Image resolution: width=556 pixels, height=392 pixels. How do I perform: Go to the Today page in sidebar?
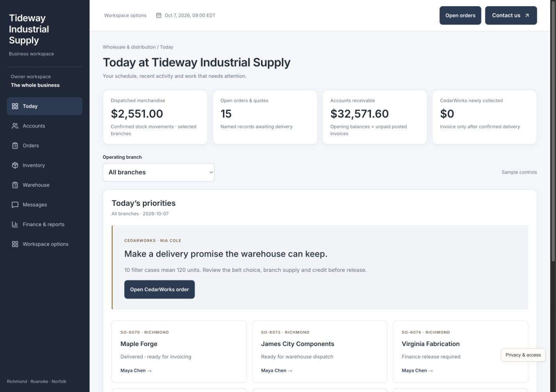coord(44,106)
